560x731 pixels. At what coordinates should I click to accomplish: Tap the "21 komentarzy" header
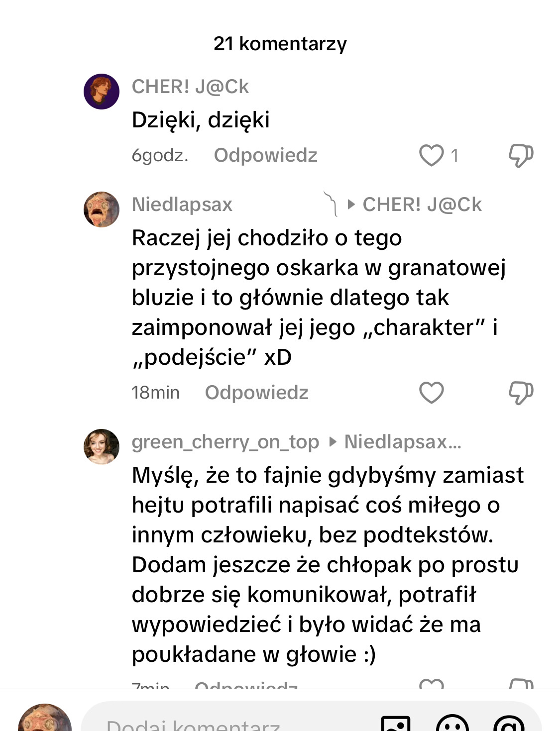coord(280,44)
